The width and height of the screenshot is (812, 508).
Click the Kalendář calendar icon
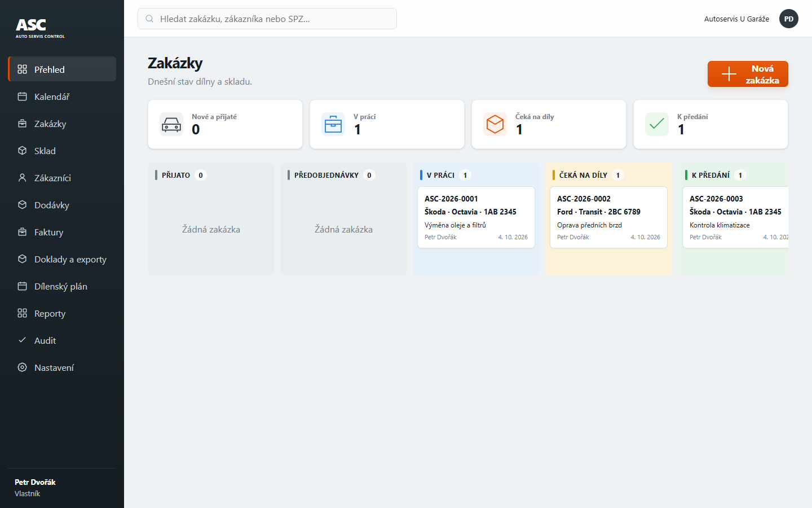pos(22,97)
